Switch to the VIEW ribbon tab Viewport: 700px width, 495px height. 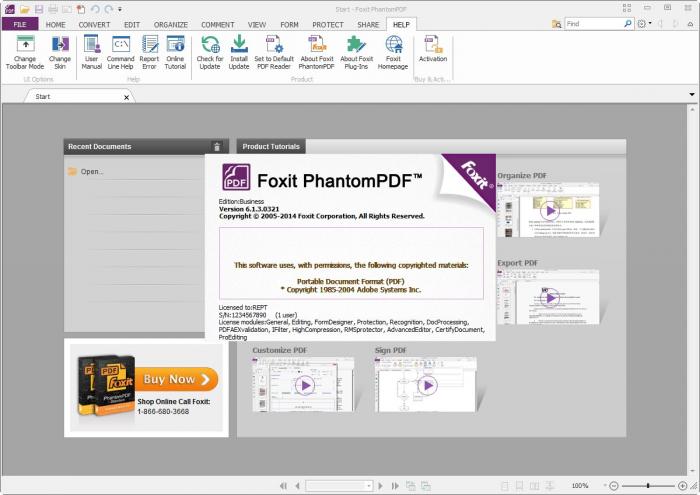257,25
